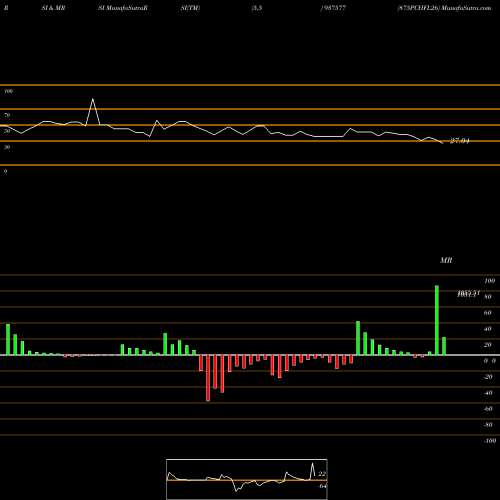500x500 pixels.
Task: Click the sharp peak on the RSI line
Action: [x=93, y=99]
